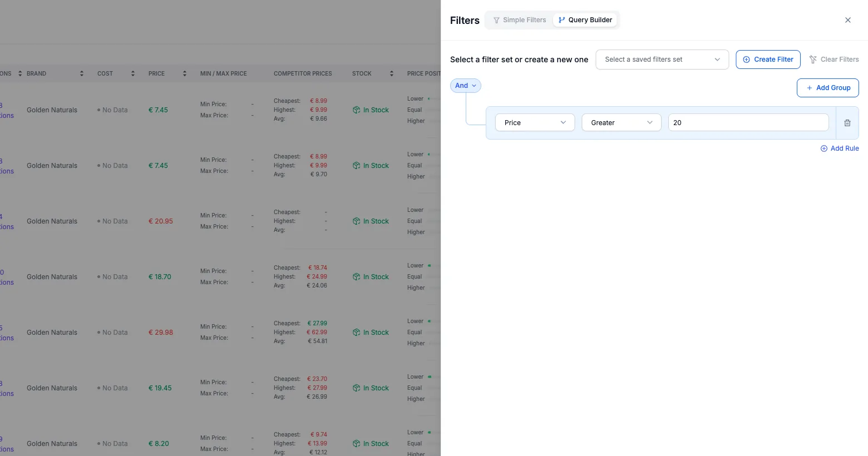The width and height of the screenshot is (868, 456).
Task: Click the € 19.45 price value
Action: tap(160, 388)
